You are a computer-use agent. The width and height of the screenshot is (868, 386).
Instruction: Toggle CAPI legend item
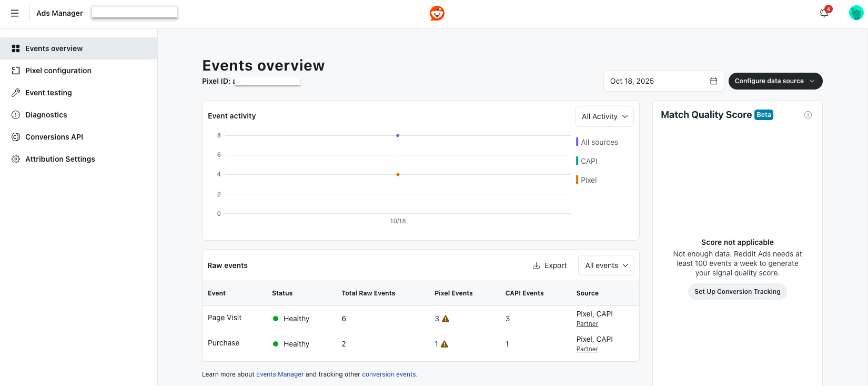point(587,161)
